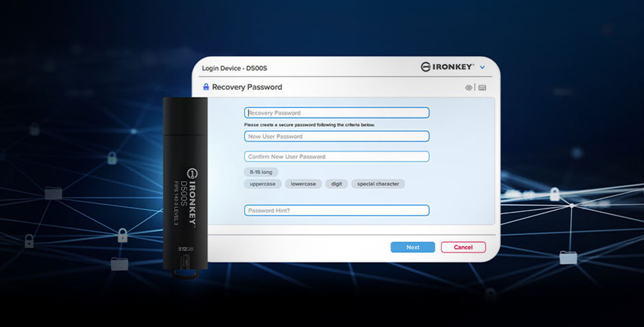
Task: Click the 'uppercase' criteria tag
Action: coord(262,184)
